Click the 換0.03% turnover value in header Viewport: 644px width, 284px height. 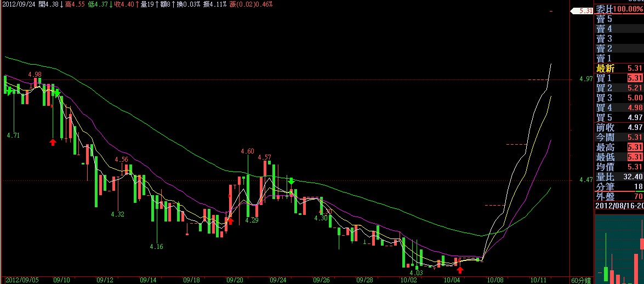click(189, 4)
